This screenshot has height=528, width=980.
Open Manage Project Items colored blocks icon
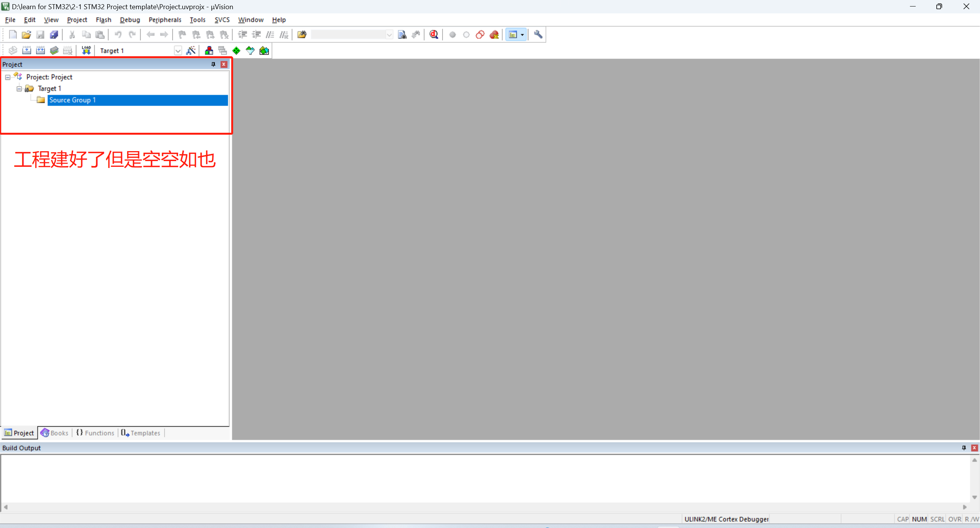(x=209, y=51)
